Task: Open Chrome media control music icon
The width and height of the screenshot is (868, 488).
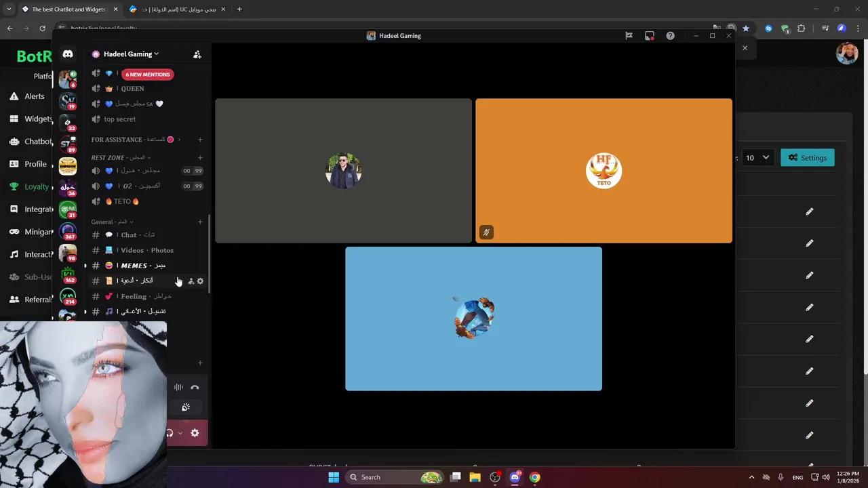Action: tap(825, 28)
